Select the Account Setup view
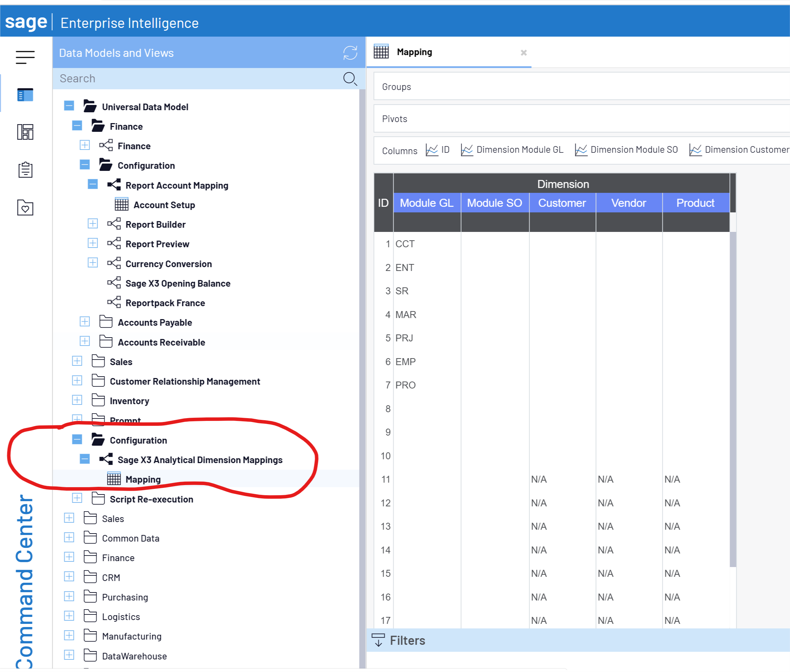This screenshot has height=672, width=790. [164, 205]
